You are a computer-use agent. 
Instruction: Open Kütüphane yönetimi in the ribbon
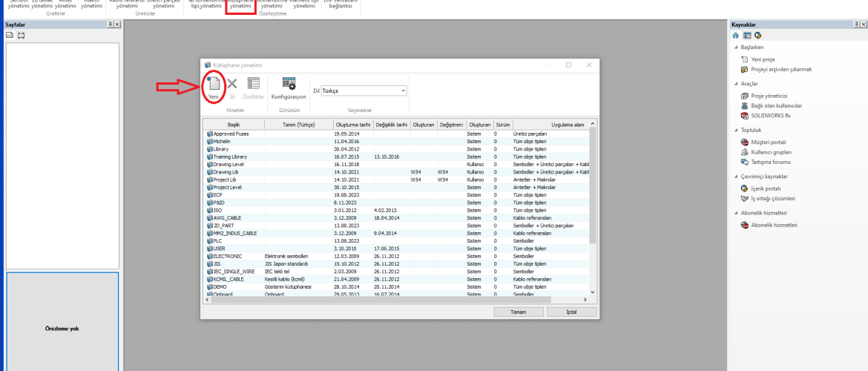coord(240,4)
